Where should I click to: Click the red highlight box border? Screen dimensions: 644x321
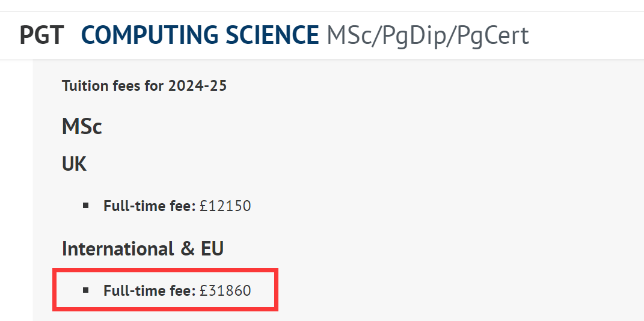point(165,270)
